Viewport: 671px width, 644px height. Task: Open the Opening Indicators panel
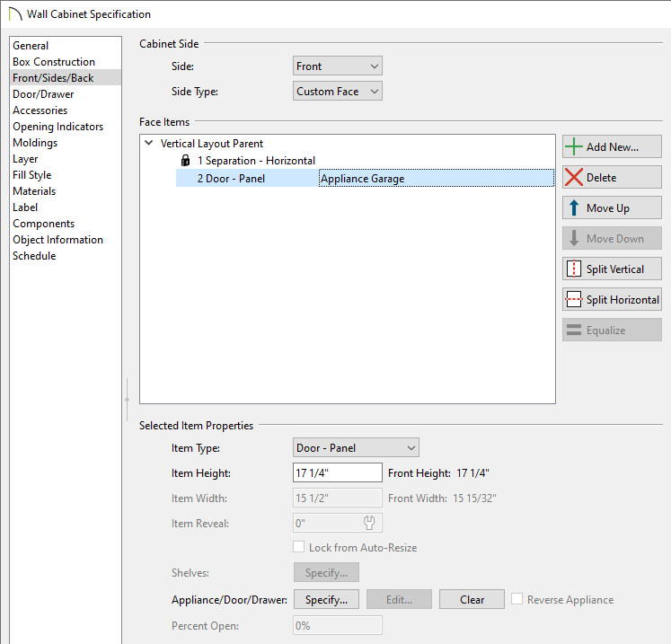[x=66, y=127]
